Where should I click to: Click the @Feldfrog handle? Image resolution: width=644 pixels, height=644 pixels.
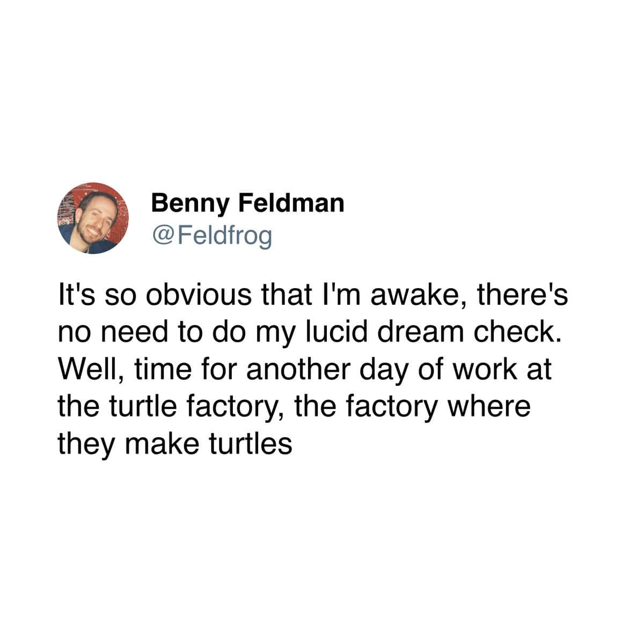(x=213, y=235)
